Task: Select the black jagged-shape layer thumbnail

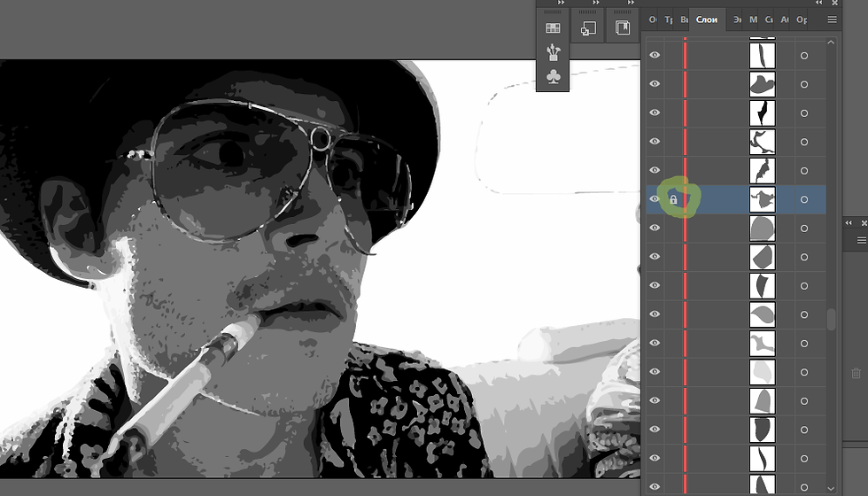Action: pyautogui.click(x=763, y=113)
